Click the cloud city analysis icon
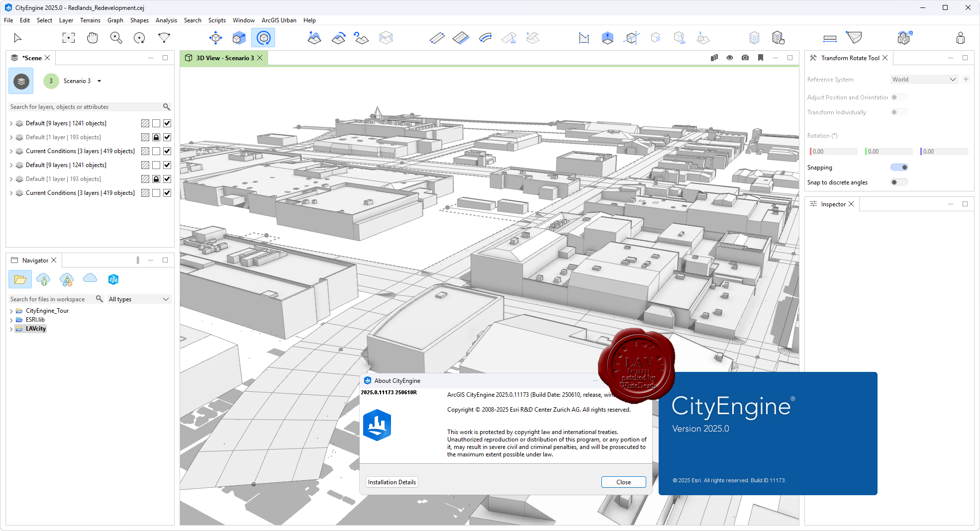Image resolution: width=980 pixels, height=531 pixels. pyautogui.click(x=904, y=38)
